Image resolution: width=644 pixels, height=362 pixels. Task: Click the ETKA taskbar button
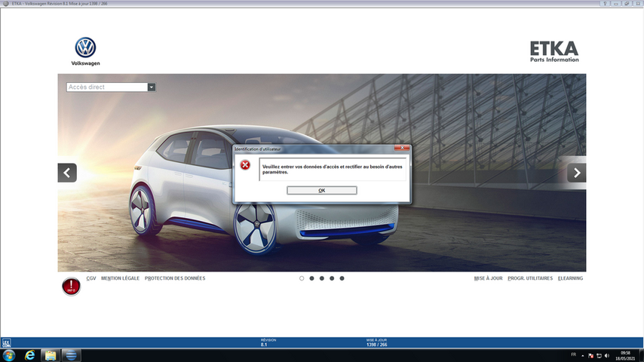[71, 355]
